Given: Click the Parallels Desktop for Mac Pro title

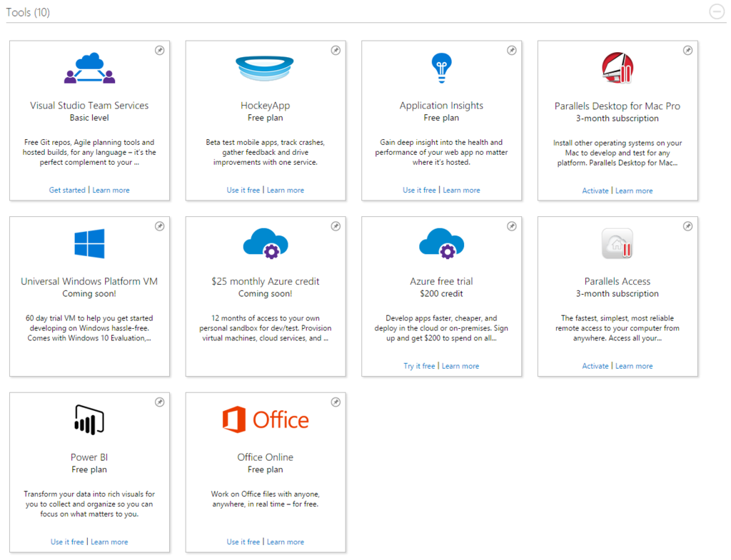Looking at the screenshot, I should [x=617, y=106].
